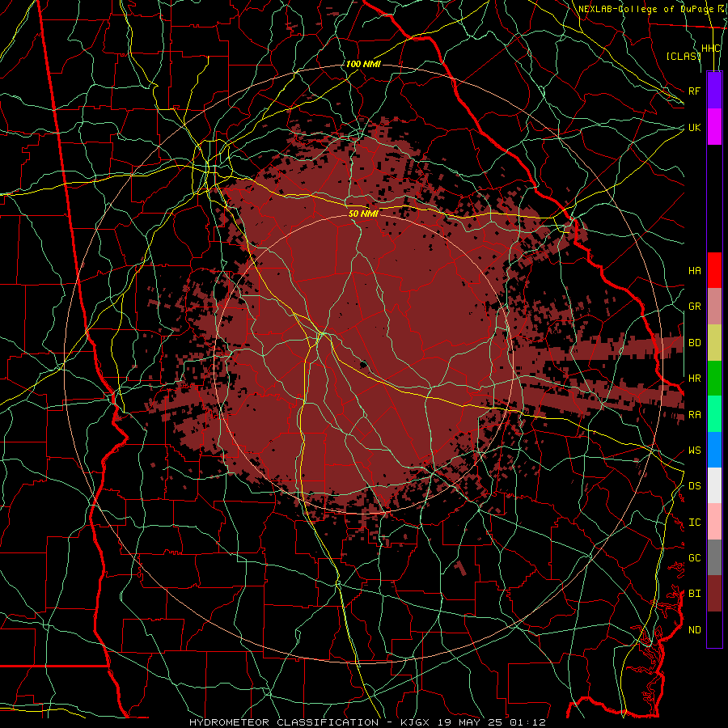Select the BD yellow-olive legend swatch
The image size is (728, 728).
(x=714, y=343)
